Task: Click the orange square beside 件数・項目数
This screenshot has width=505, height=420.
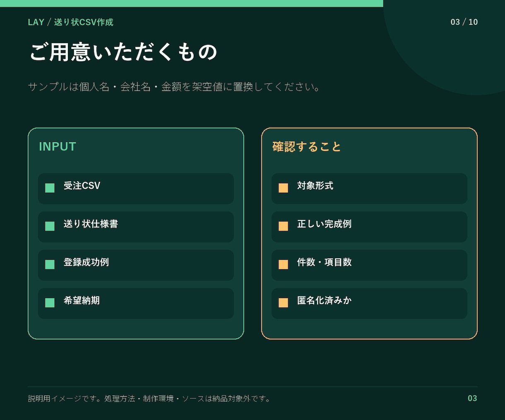Action: (283, 264)
